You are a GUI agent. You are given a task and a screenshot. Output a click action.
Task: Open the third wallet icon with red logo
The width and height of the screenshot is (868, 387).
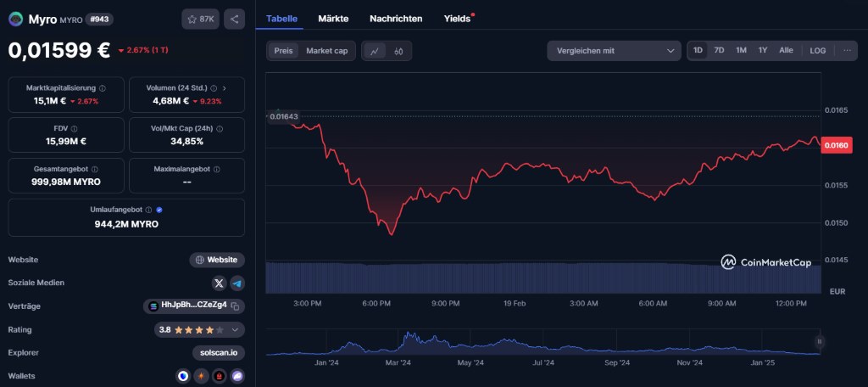(220, 377)
